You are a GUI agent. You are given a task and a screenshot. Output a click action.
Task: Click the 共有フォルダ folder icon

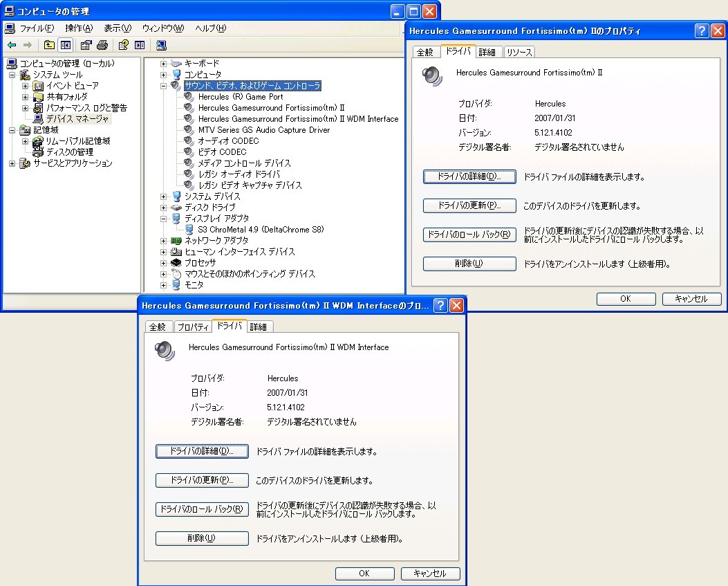click(38, 97)
